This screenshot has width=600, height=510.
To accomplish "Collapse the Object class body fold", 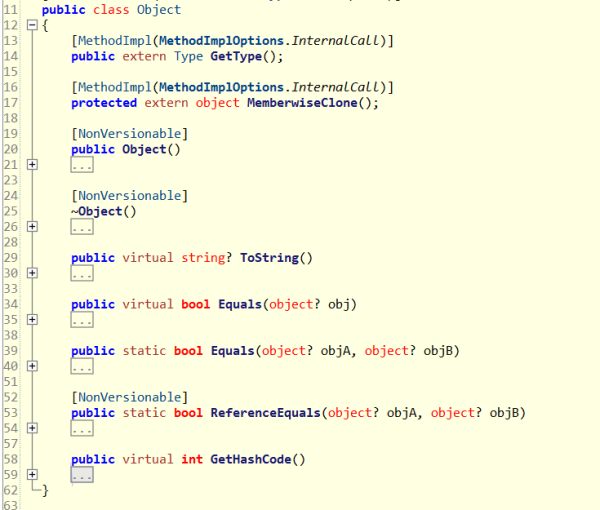I will (32, 25).
